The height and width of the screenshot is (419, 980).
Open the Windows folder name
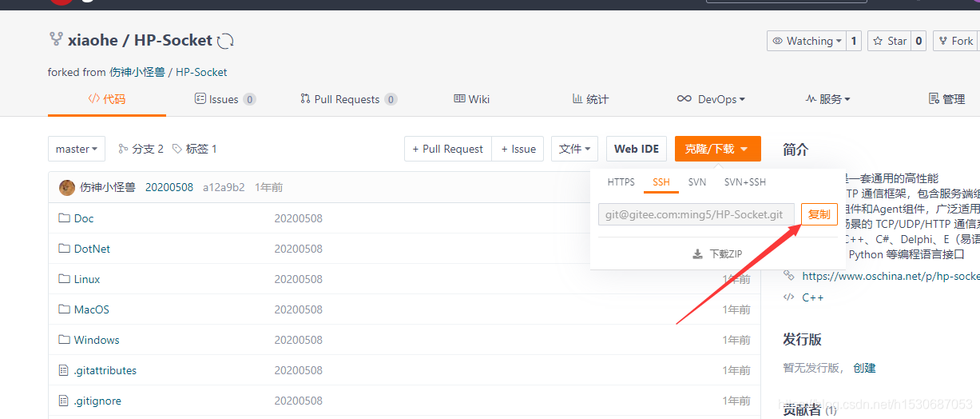(x=97, y=340)
